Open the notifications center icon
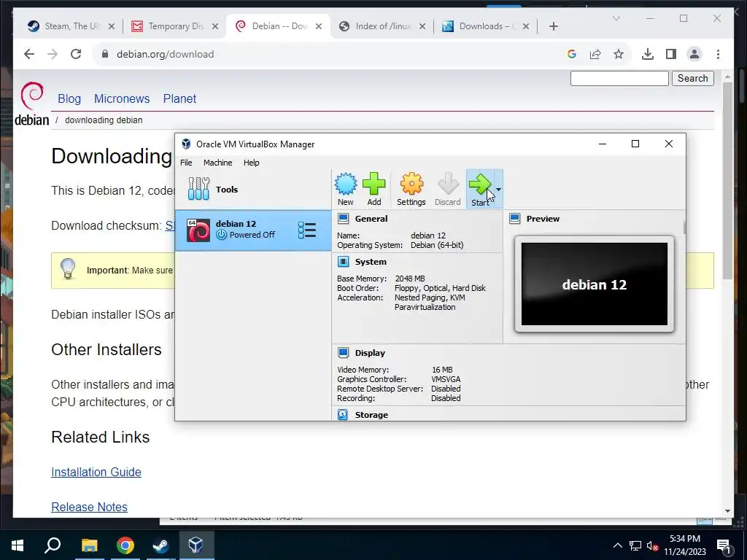The image size is (747, 560). tap(724, 545)
